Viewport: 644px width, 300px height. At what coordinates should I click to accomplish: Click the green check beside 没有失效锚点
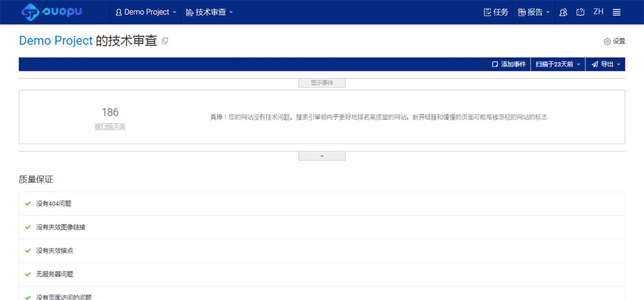(28, 251)
